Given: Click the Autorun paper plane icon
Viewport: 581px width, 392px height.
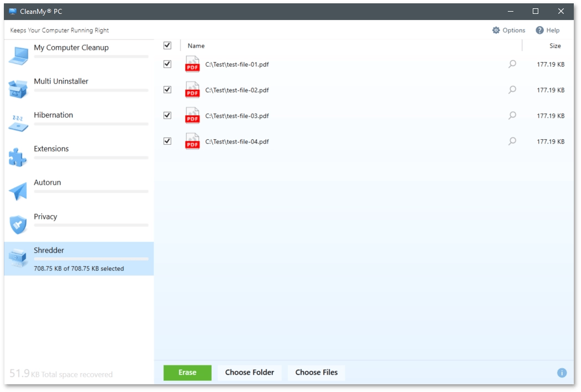Looking at the screenshot, I should pyautogui.click(x=18, y=191).
